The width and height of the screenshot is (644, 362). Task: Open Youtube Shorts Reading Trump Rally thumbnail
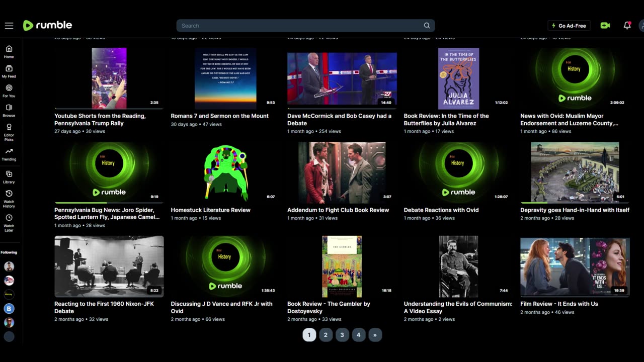pyautogui.click(x=109, y=78)
